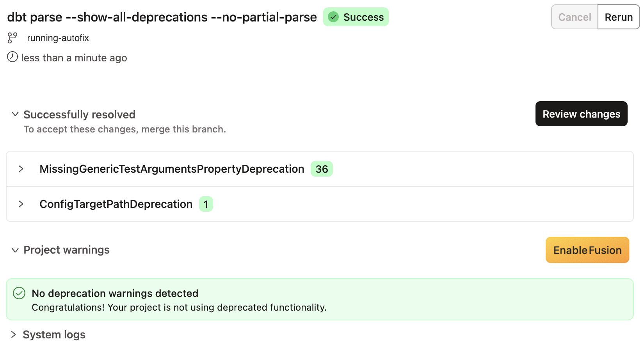Image resolution: width=644 pixels, height=354 pixels.
Task: Click the Review changes button
Action: 581,114
